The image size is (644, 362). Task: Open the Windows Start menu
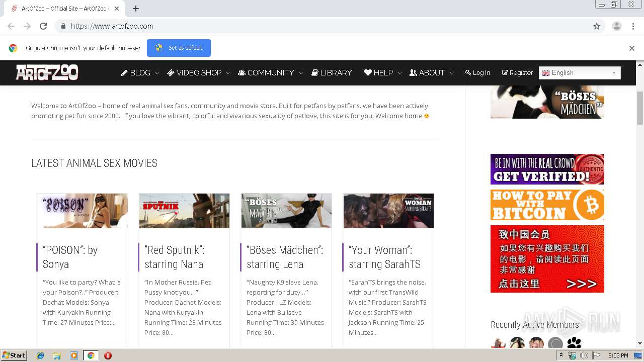[x=14, y=355]
